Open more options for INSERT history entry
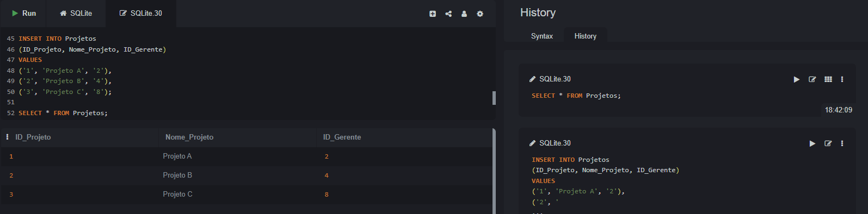868x214 pixels. (842, 143)
